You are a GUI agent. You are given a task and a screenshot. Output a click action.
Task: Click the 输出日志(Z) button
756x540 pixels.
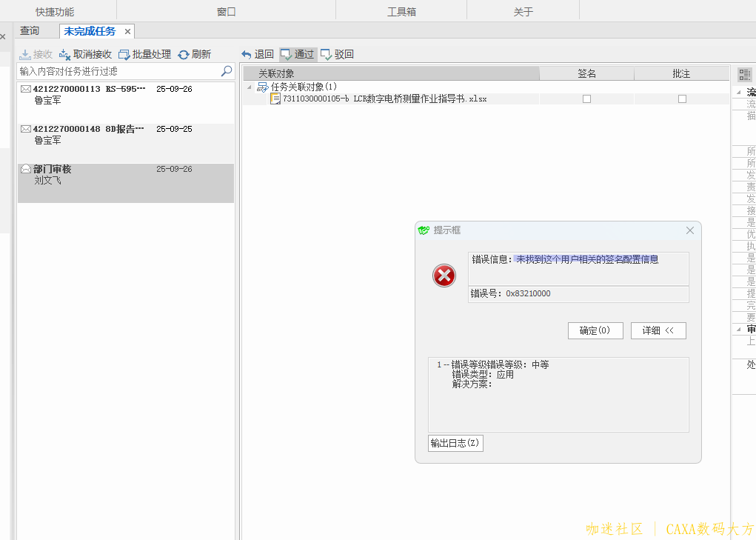455,443
